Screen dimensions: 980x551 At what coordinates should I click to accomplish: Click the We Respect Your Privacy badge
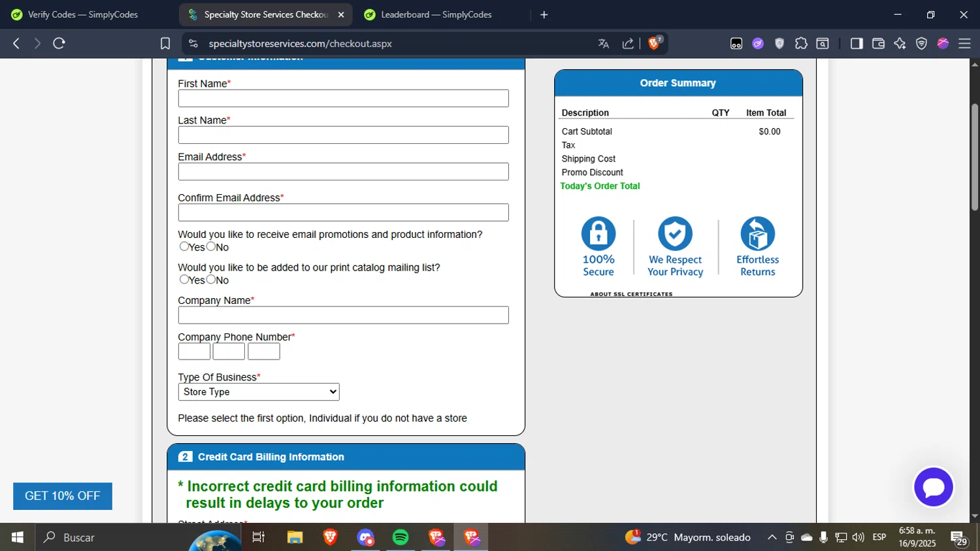(x=675, y=246)
